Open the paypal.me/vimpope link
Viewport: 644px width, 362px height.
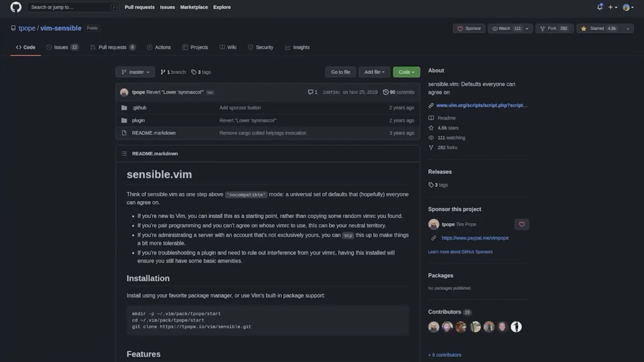point(475,238)
